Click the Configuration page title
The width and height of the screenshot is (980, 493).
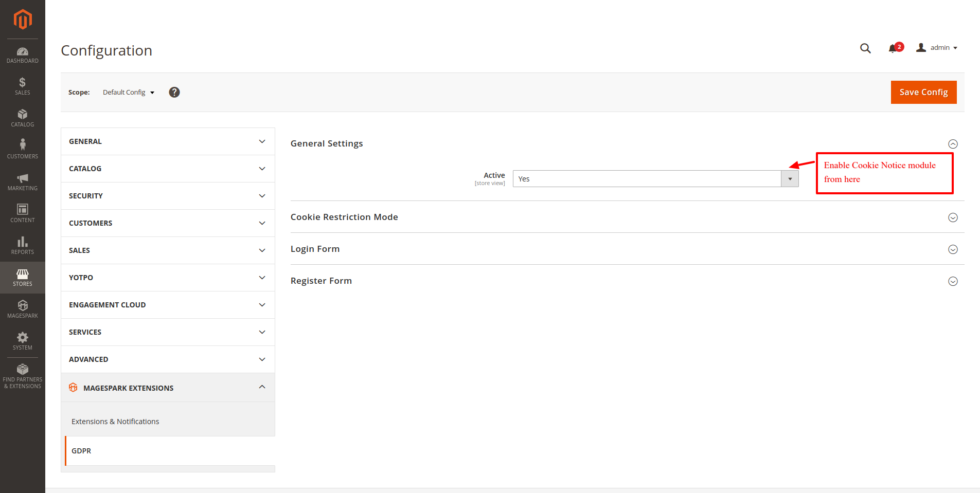point(106,50)
